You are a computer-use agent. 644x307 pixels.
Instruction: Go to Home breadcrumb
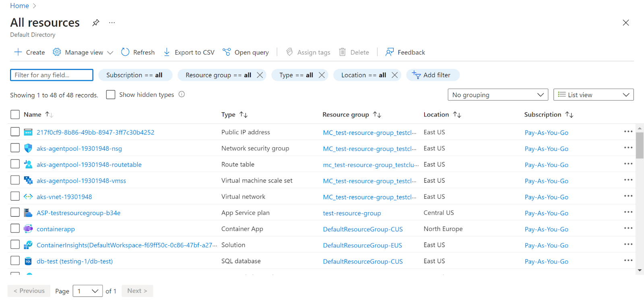click(19, 6)
